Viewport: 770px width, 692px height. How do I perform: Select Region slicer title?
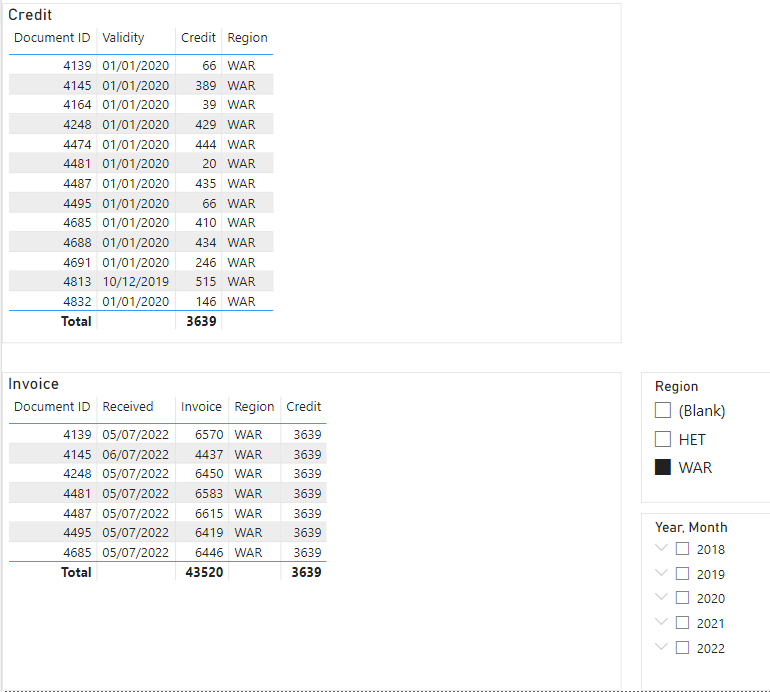[x=676, y=387]
